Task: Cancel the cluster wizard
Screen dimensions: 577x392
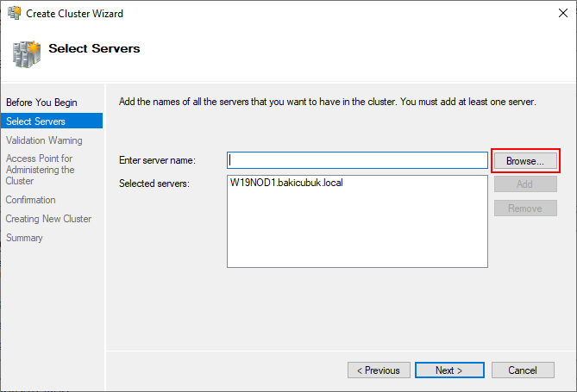Action: point(523,370)
